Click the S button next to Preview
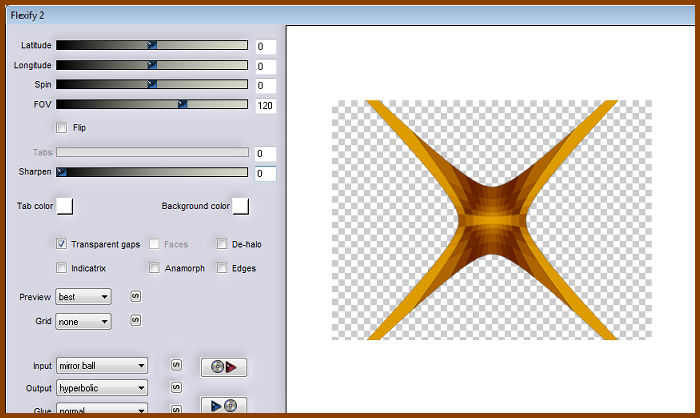Viewport: 700px width, 418px height. point(135,296)
